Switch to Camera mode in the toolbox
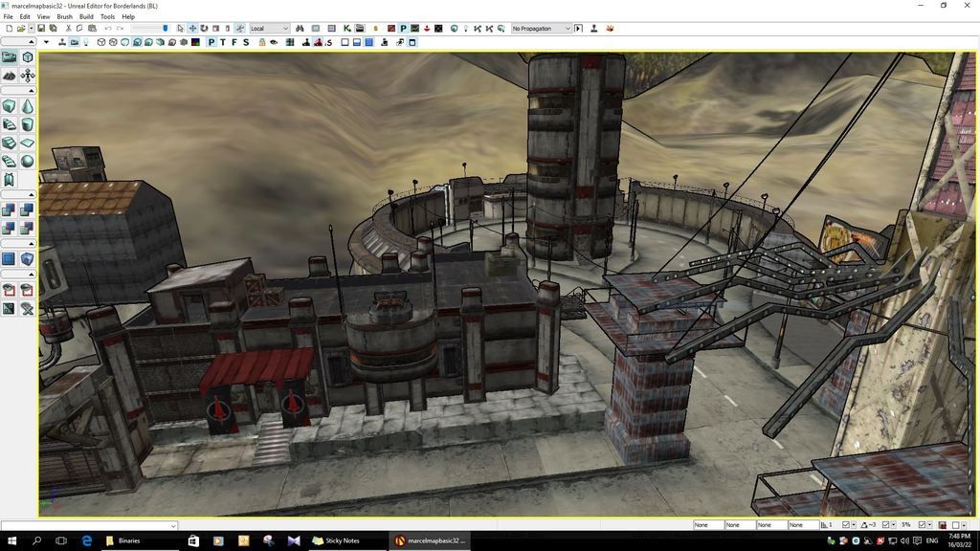Image resolution: width=980 pixels, height=551 pixels. (9, 57)
